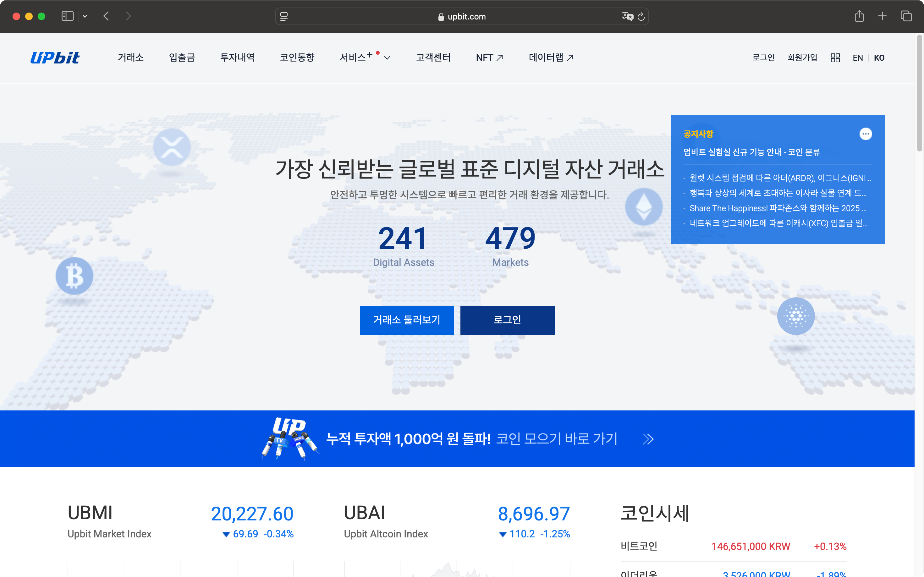Open notice about 아더(ARDR) wallet maintenance
This screenshot has width=924, height=577.
[x=780, y=178]
